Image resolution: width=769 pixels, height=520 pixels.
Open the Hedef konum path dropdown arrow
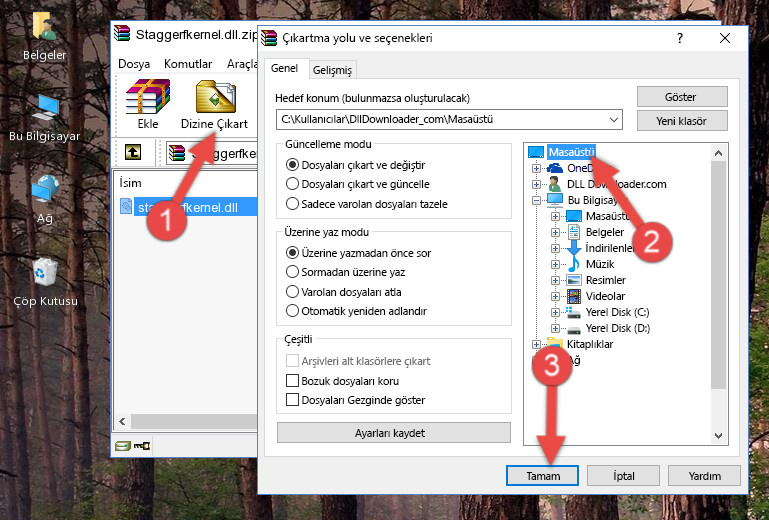pyautogui.click(x=614, y=120)
